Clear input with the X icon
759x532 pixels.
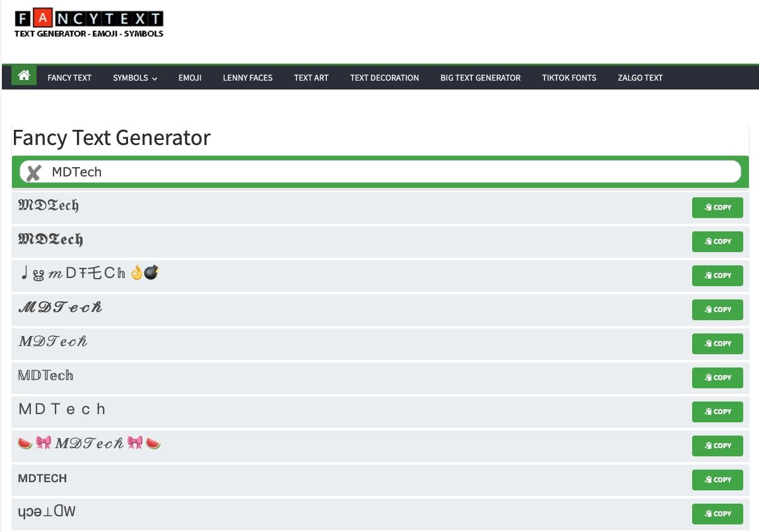coord(34,173)
